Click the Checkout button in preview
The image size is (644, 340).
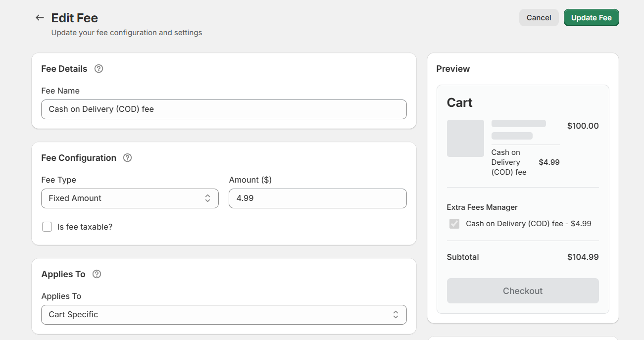[x=523, y=291]
